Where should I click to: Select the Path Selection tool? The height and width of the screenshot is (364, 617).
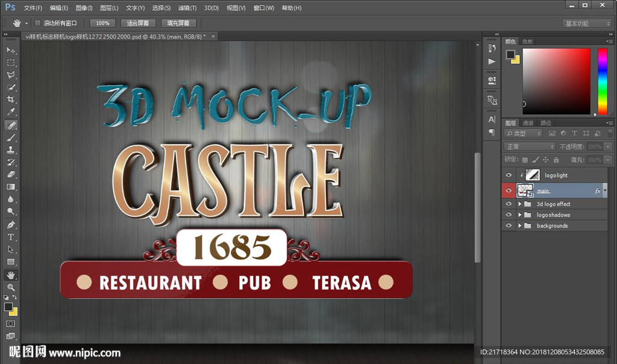(x=11, y=249)
